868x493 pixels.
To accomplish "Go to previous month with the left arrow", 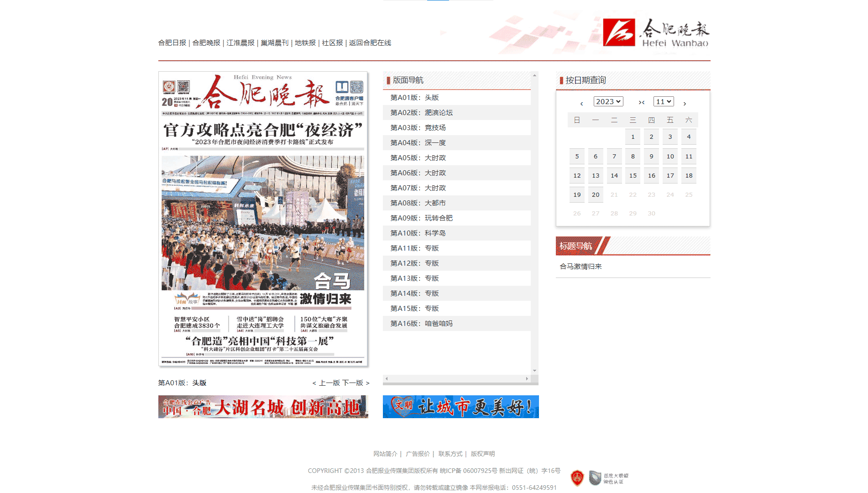I will tap(582, 104).
